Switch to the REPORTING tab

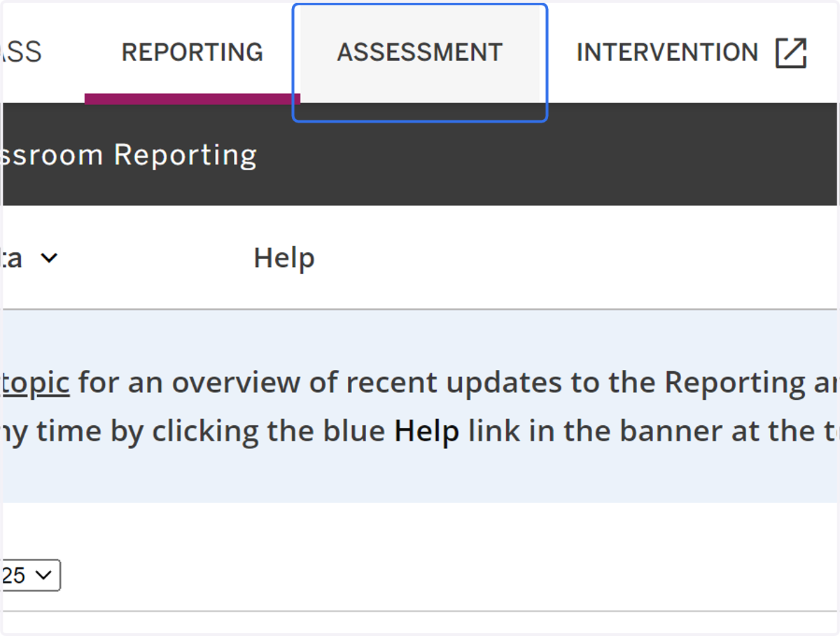pyautogui.click(x=192, y=53)
